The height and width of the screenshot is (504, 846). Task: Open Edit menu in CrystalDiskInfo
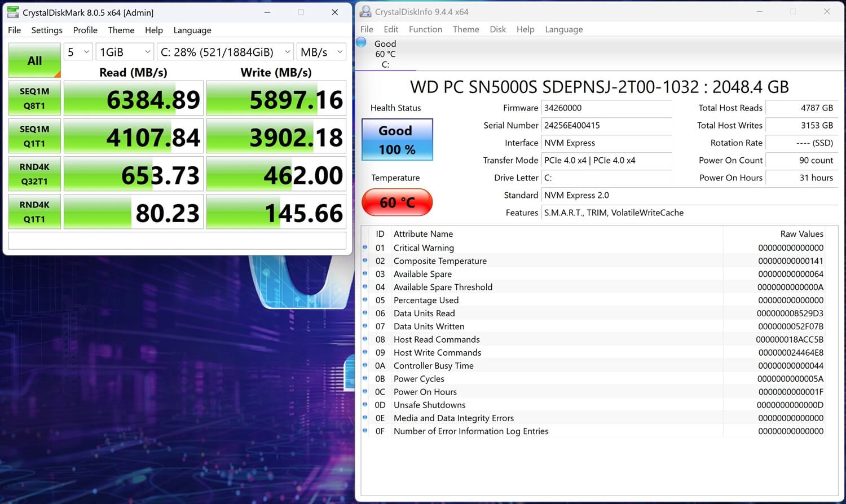click(391, 29)
